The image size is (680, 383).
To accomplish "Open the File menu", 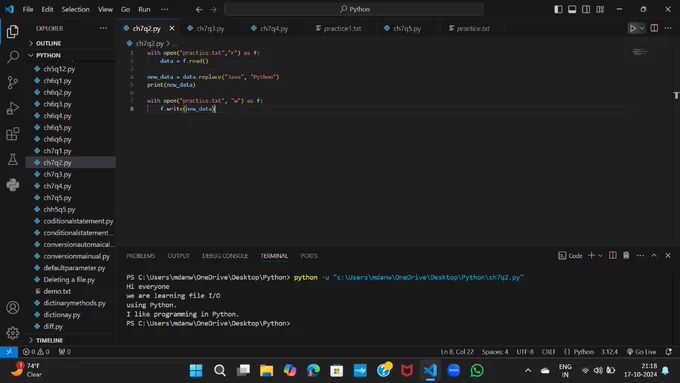I will (x=28, y=9).
